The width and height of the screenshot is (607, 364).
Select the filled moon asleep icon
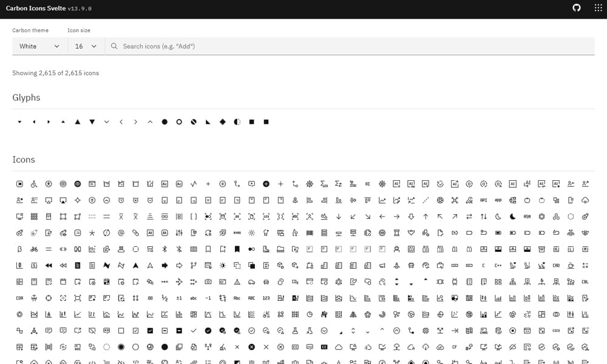[x=512, y=217]
